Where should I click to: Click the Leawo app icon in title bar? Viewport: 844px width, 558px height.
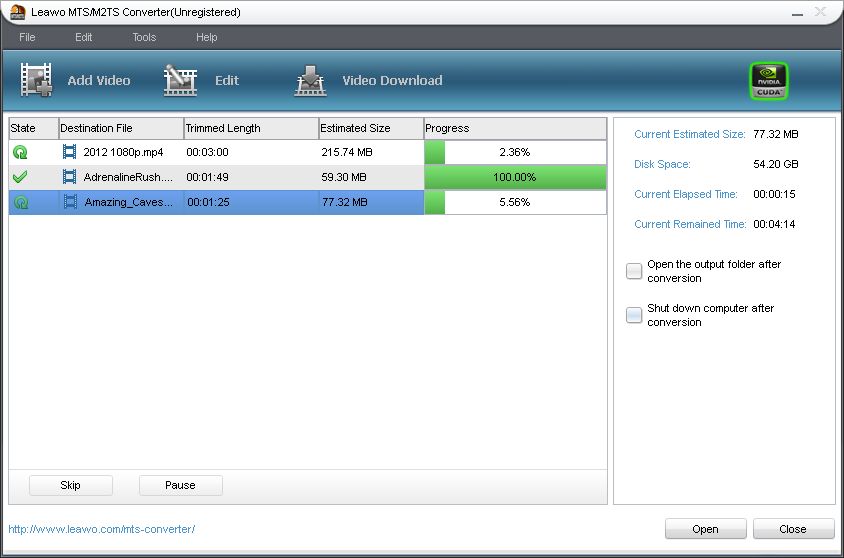pos(18,12)
